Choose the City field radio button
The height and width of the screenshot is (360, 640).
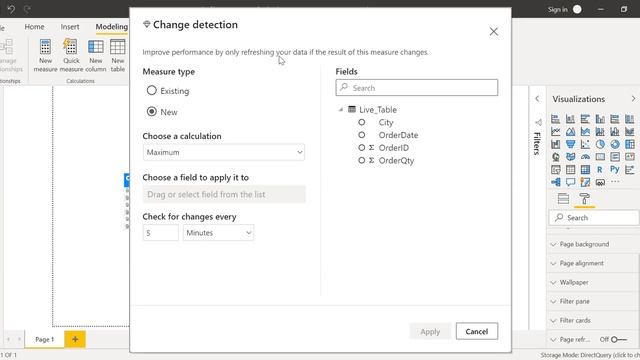(x=362, y=122)
